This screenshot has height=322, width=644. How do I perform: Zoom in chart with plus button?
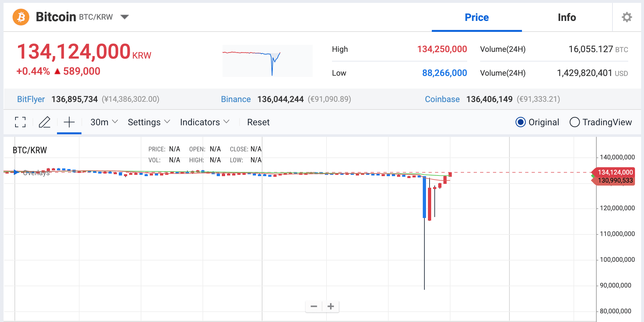point(331,306)
